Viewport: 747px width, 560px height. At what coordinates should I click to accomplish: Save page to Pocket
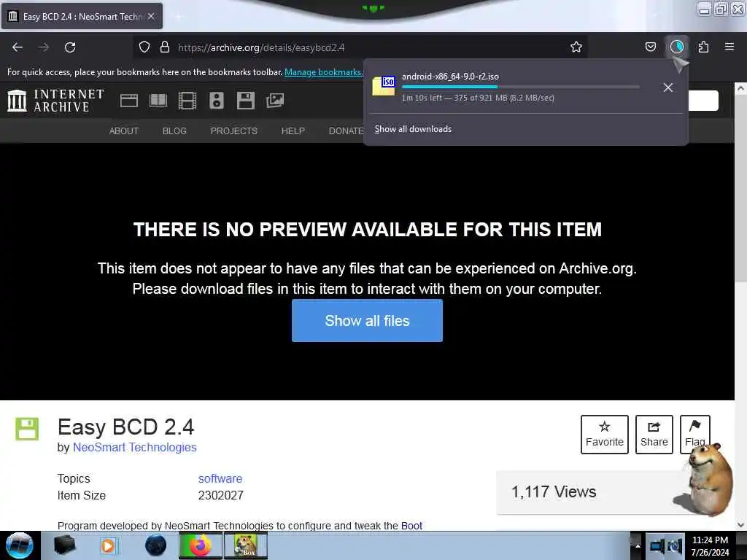pyautogui.click(x=650, y=47)
